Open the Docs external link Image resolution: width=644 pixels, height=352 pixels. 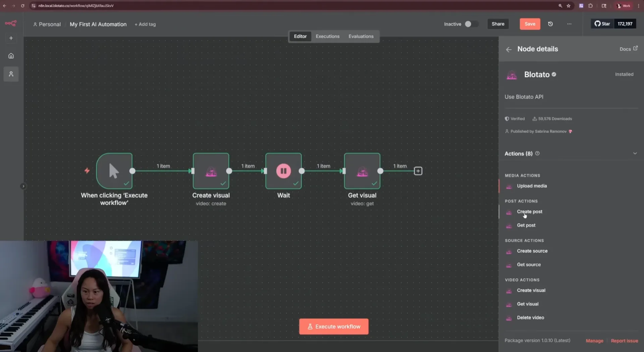tap(629, 49)
